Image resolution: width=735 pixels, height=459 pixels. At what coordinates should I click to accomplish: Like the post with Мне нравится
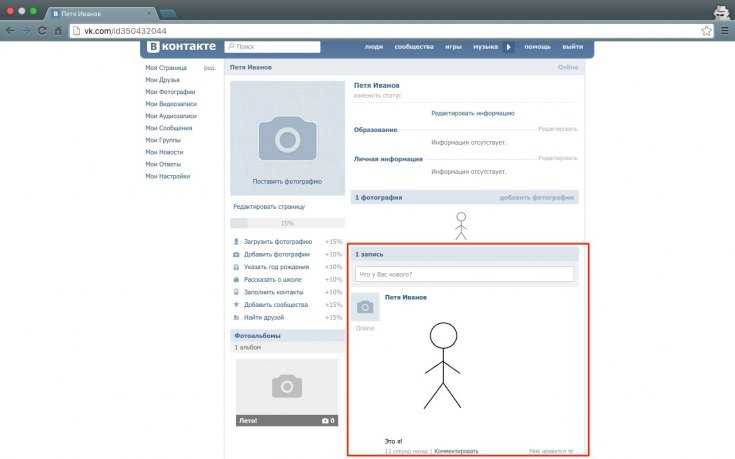[x=551, y=451]
